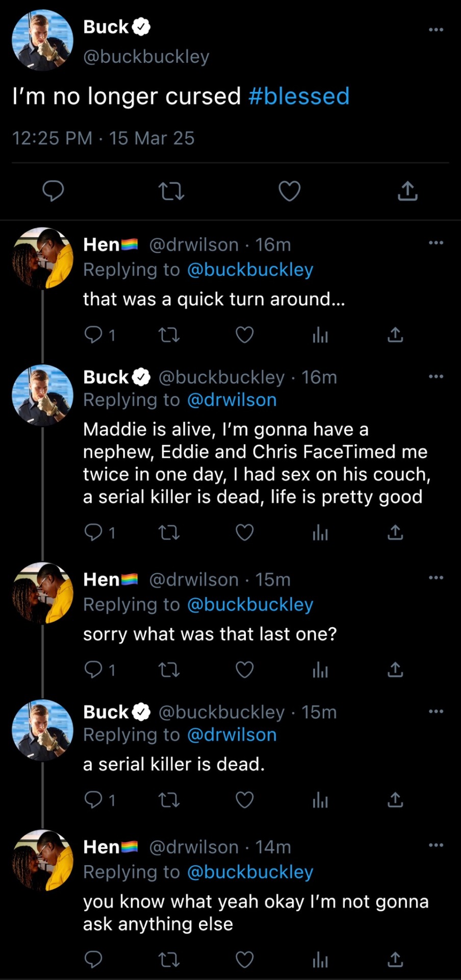The height and width of the screenshot is (980, 461).
Task: Share Buck's "Maddie is alive" reply
Action: (395, 533)
